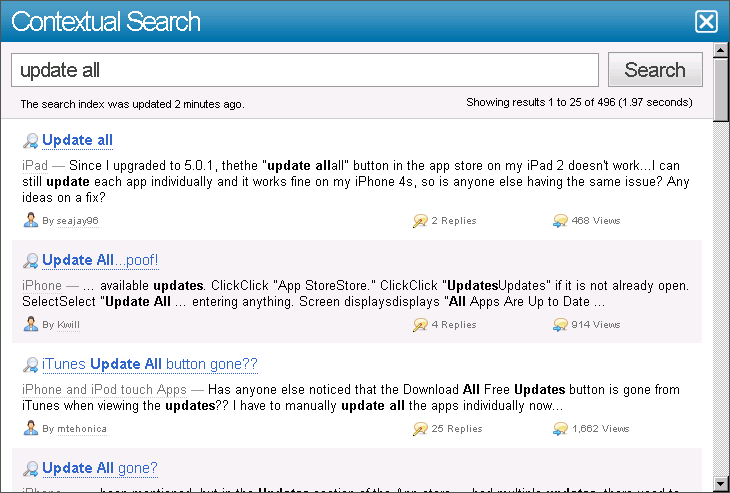Viewport: 730px width, 493px height.
Task: Open the 'Update All gone?' thread link
Action: click(x=100, y=468)
